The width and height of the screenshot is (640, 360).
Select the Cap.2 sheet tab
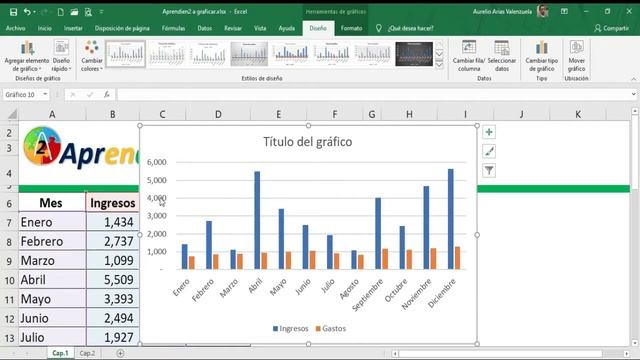(87, 353)
